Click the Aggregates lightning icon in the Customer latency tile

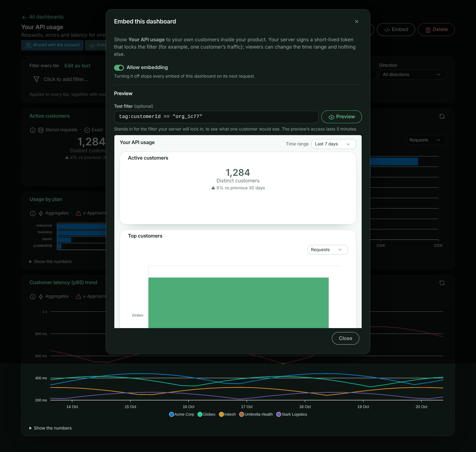tap(41, 297)
